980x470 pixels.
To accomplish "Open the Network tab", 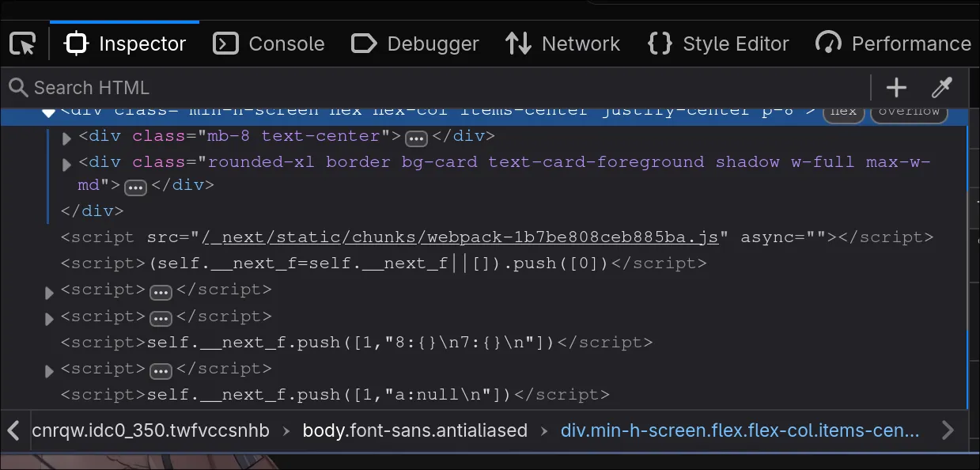I will [x=562, y=44].
